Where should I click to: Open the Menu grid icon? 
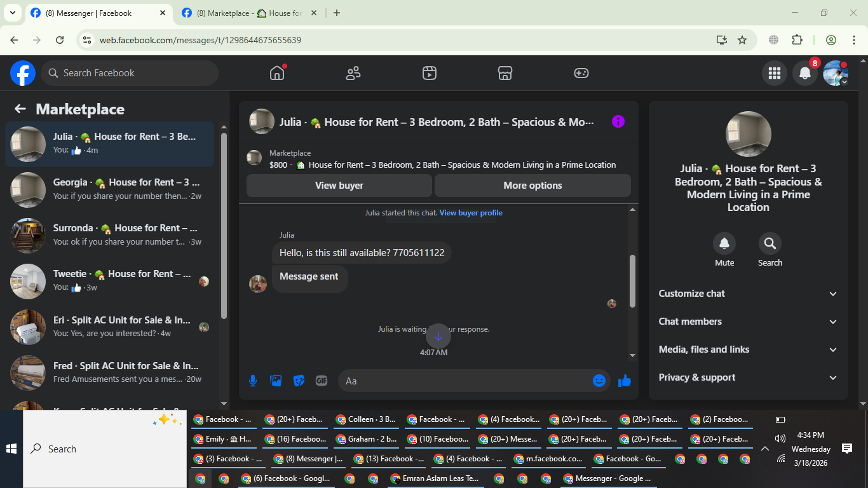coord(775,73)
